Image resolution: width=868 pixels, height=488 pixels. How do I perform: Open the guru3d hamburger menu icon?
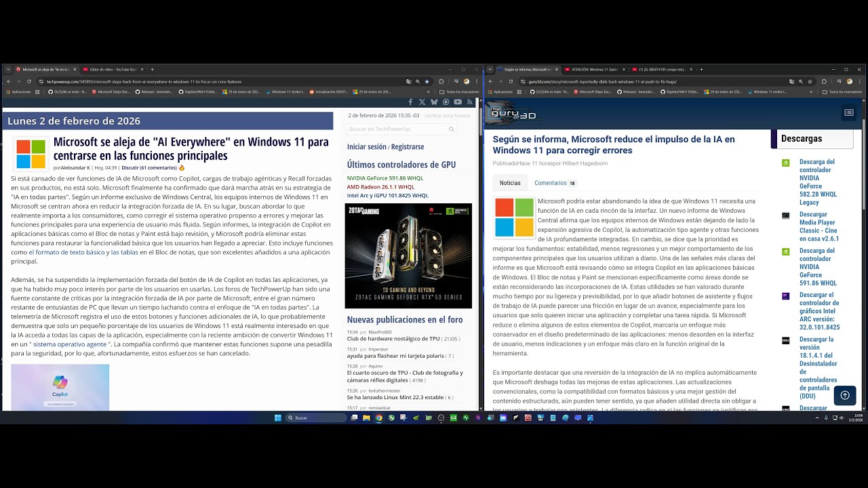point(848,113)
